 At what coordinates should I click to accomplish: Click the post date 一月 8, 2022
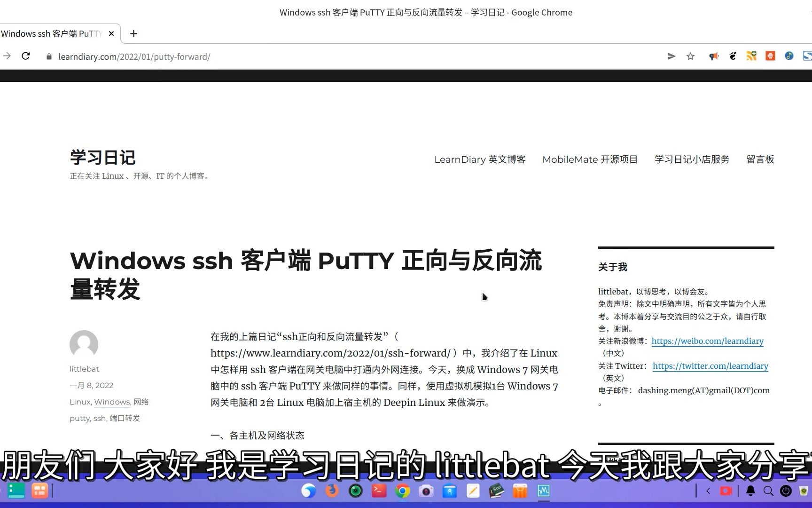click(x=91, y=385)
